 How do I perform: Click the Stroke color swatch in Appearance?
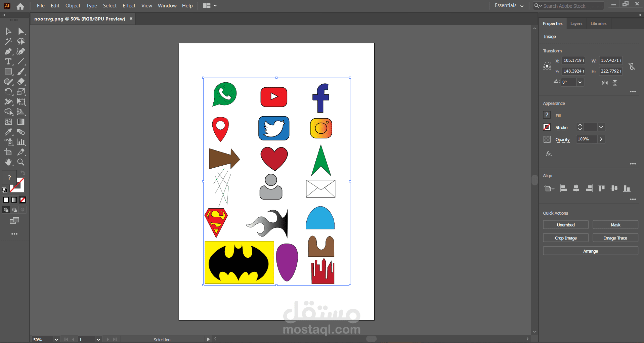(547, 127)
